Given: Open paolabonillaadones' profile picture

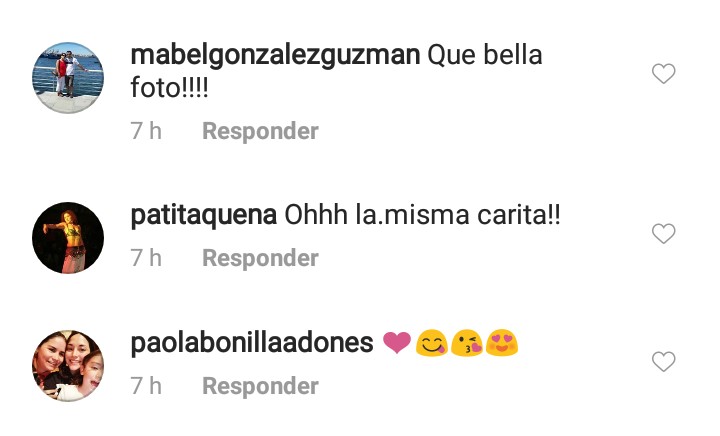Looking at the screenshot, I should 68,366.
